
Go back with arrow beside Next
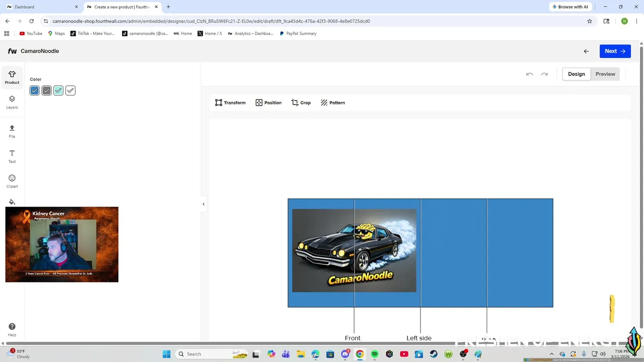(586, 51)
